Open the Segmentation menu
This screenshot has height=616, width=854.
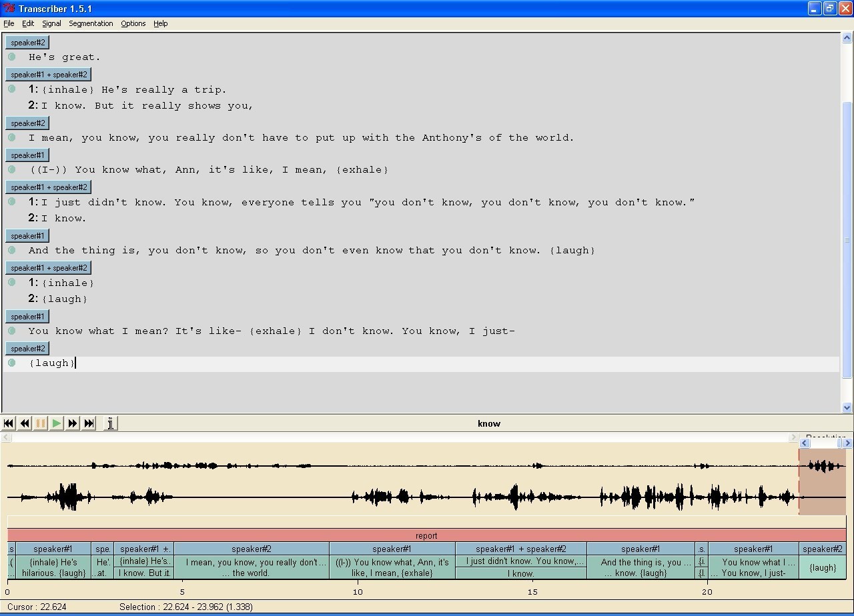tap(91, 23)
